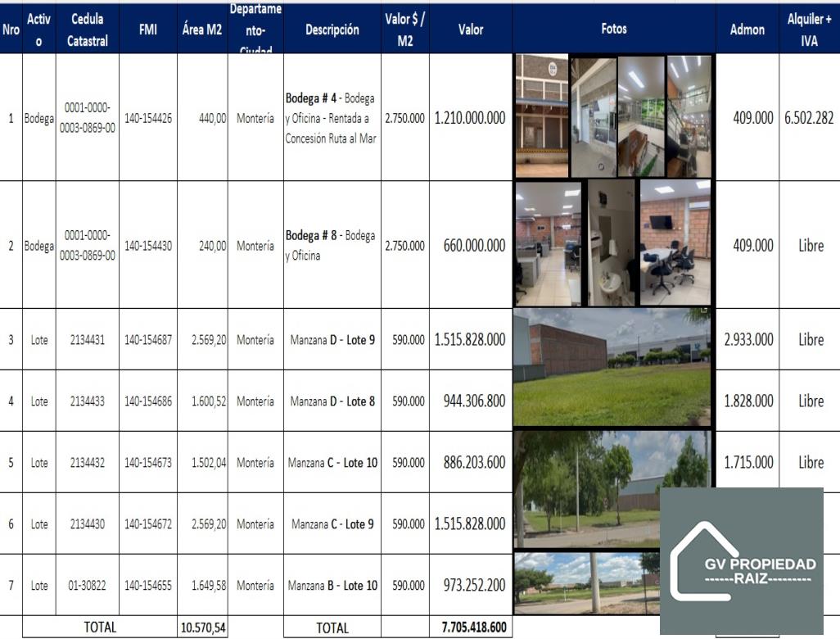Click the Alquiler + IVA column header
Screen dimensions: 840x639
[809, 29]
